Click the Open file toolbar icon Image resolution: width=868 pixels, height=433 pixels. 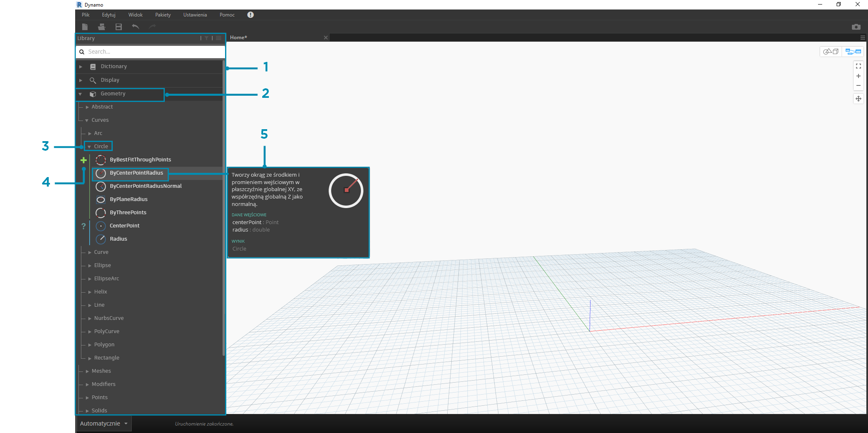pyautogui.click(x=102, y=27)
